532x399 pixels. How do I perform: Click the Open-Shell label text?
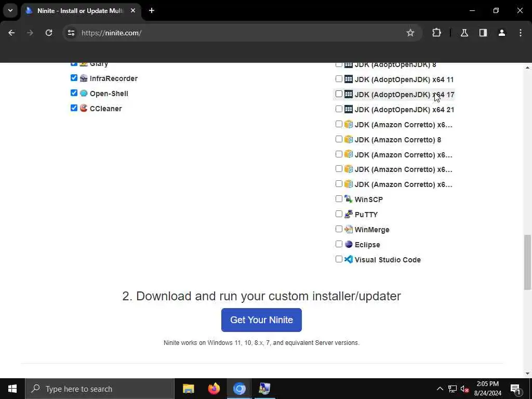click(x=109, y=94)
